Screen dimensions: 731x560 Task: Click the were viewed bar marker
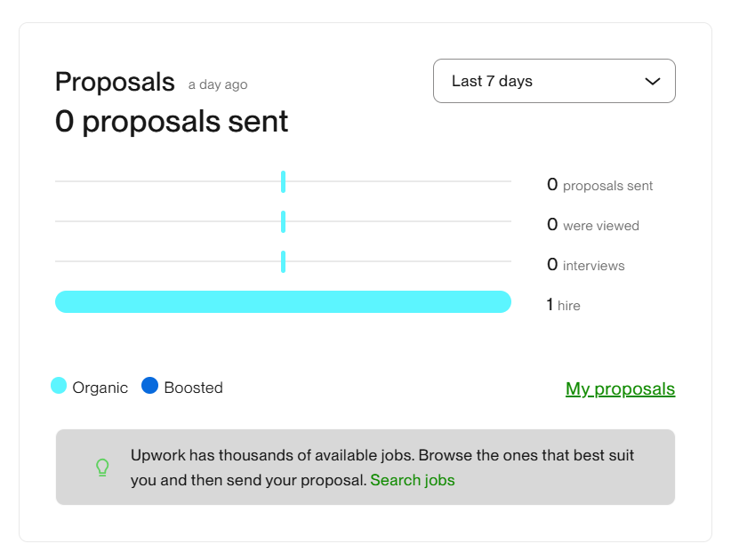pos(283,221)
